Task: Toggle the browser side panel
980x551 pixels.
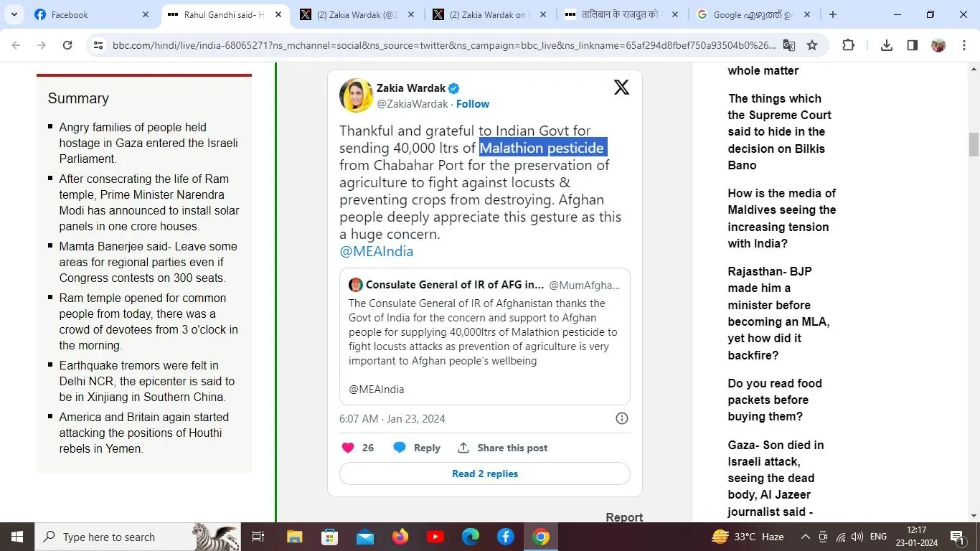Action: click(913, 45)
